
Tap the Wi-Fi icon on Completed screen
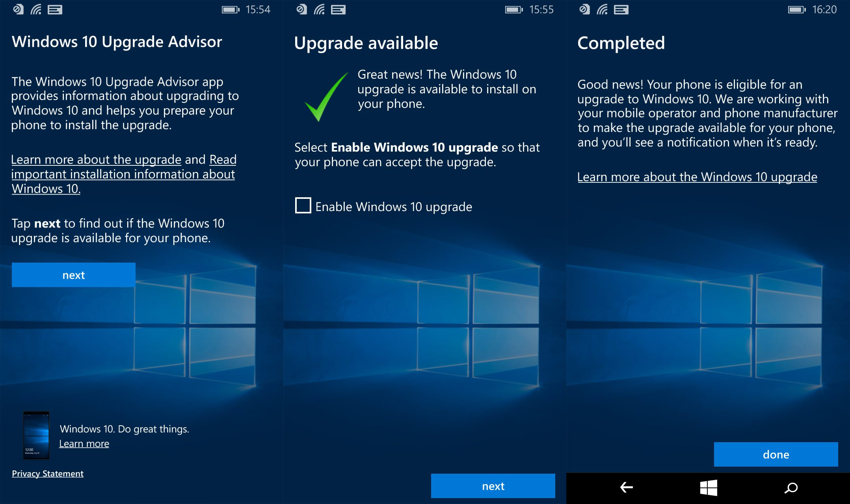[602, 9]
